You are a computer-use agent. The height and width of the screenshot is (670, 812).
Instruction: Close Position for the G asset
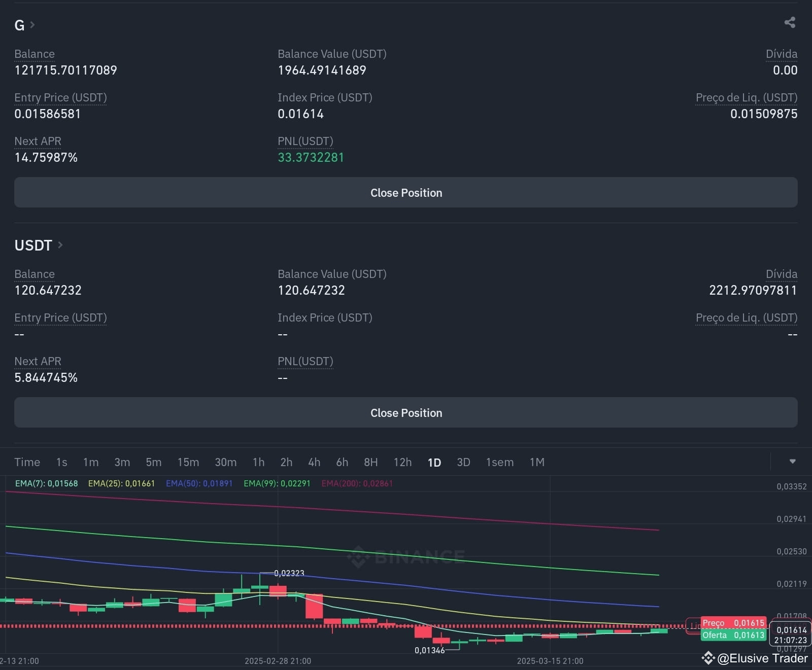click(x=406, y=192)
